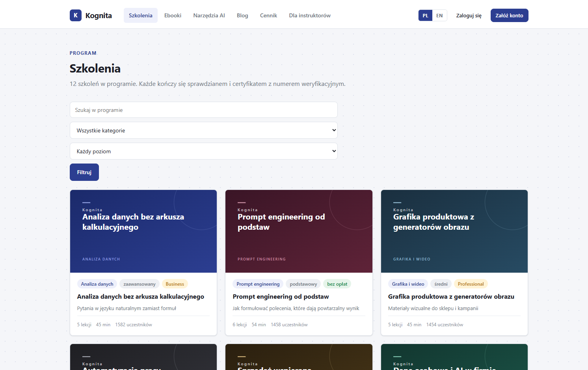Click the 6 lekcji label
This screenshot has width=588, height=370.
(240, 325)
